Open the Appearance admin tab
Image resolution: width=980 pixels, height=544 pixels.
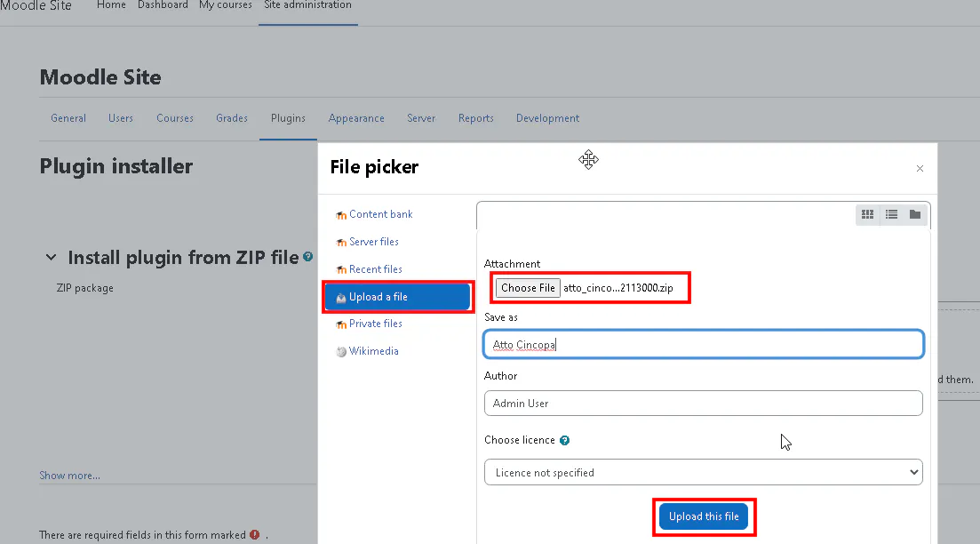[x=356, y=118]
